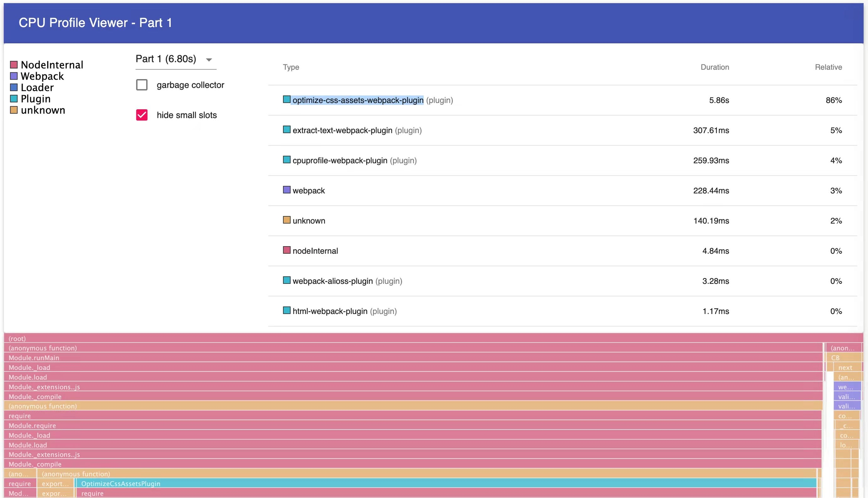Click the dropdown arrow beside Part 1
This screenshot has width=868, height=498.
tap(209, 60)
